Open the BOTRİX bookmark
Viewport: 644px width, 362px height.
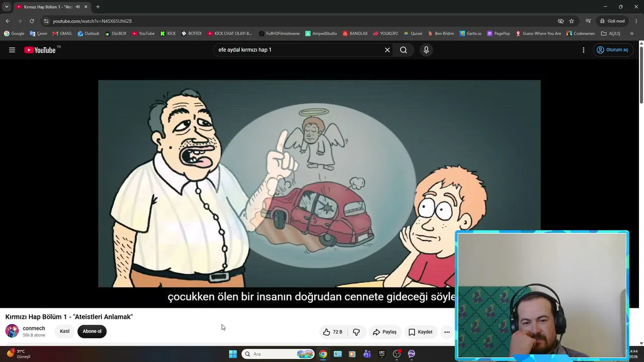[192, 34]
